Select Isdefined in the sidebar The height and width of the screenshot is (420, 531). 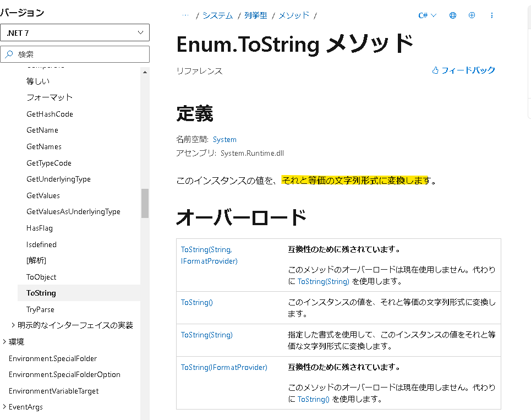point(41,244)
